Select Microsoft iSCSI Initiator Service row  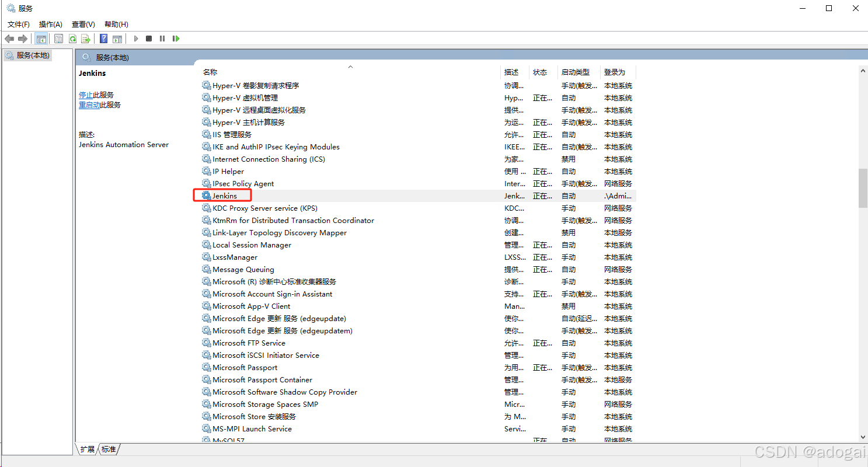pyautogui.click(x=418, y=355)
